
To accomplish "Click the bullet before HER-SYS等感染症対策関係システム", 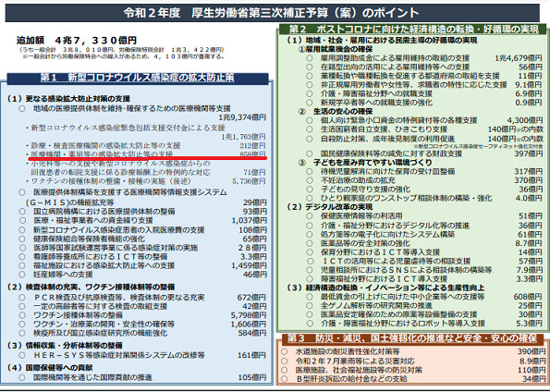I will (22, 356).
